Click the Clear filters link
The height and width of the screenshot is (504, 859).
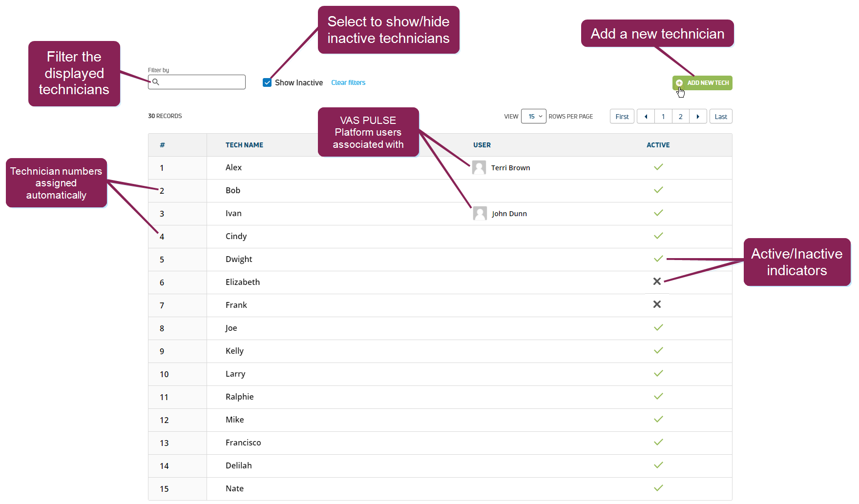click(x=348, y=82)
